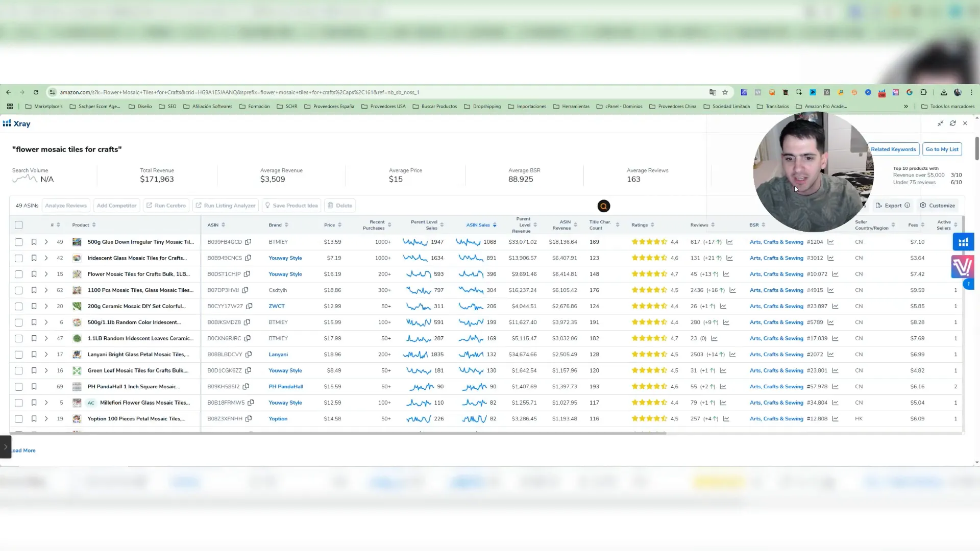Expand the row for 500g Glue Down Irregular
This screenshot has width=980, height=551.
point(46,242)
